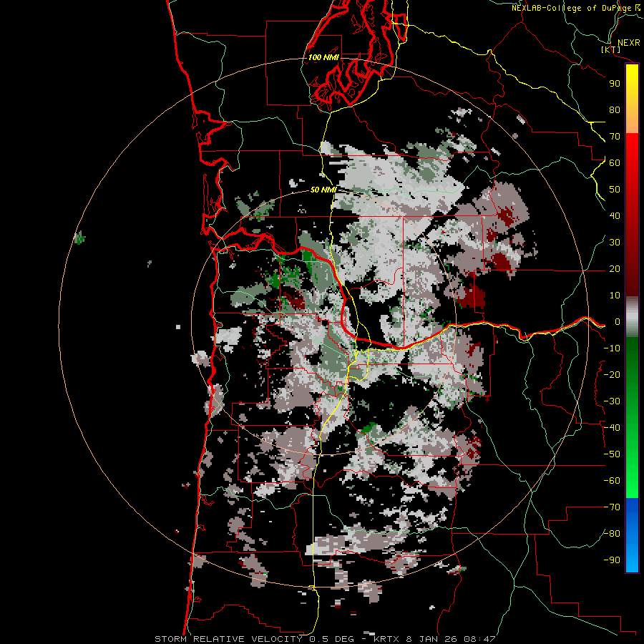
Task: Select the -80 value on velocity scale
Action: click(612, 534)
